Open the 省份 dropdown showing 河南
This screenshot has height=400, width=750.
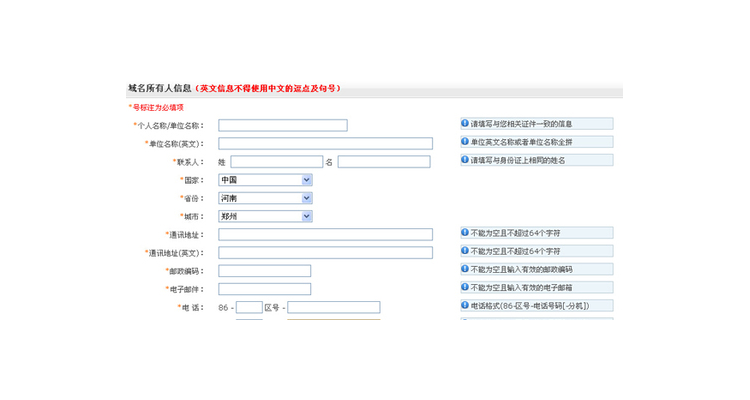click(x=265, y=198)
